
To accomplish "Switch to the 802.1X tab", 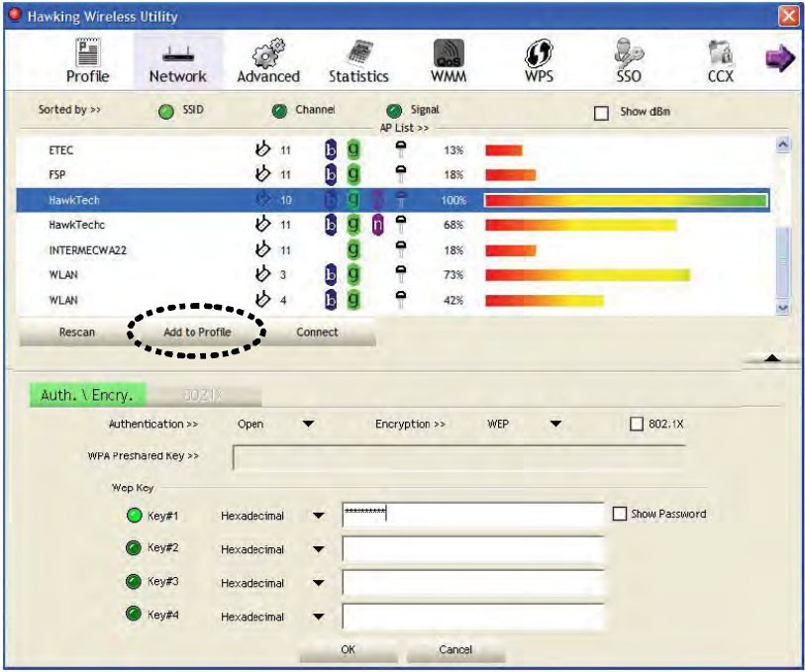I will (x=203, y=395).
